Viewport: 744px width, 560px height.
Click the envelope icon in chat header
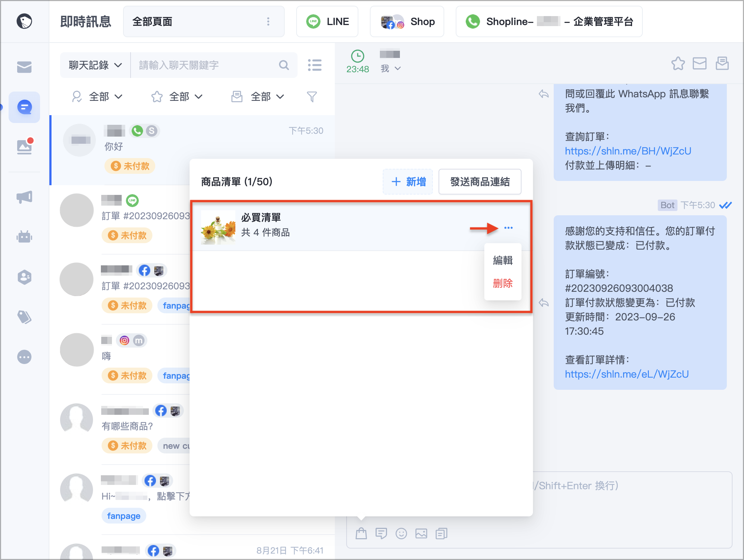(x=700, y=64)
